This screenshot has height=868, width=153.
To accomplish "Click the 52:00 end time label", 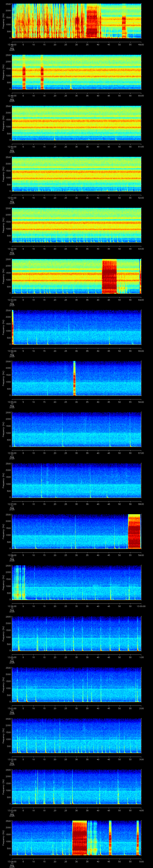I will tap(141, 198).
